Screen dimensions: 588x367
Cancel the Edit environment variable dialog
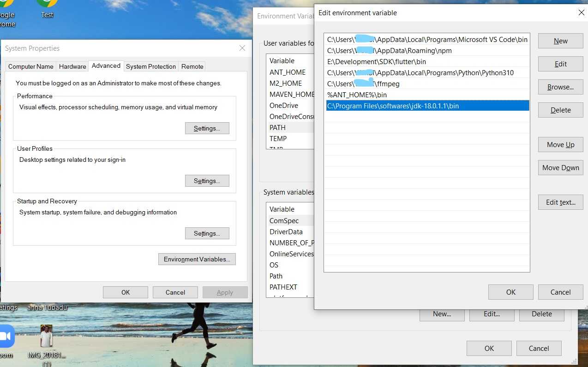coord(561,292)
